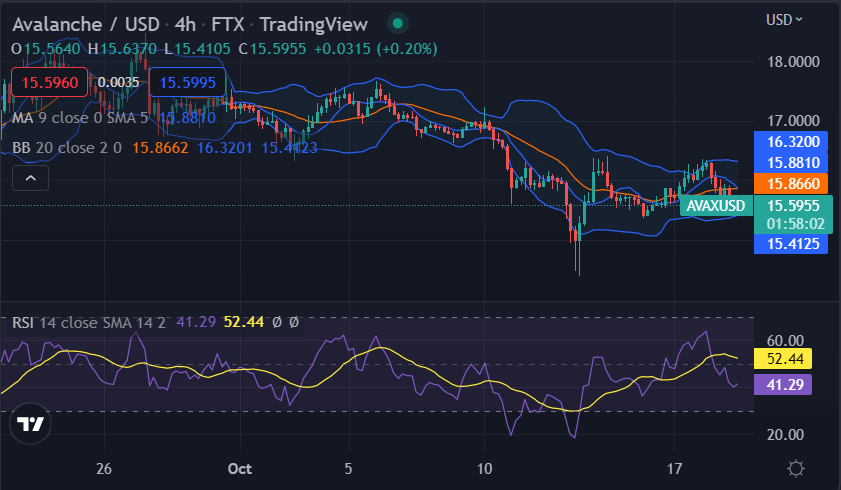Click the yellow 52.44 RSI tag

point(783,359)
